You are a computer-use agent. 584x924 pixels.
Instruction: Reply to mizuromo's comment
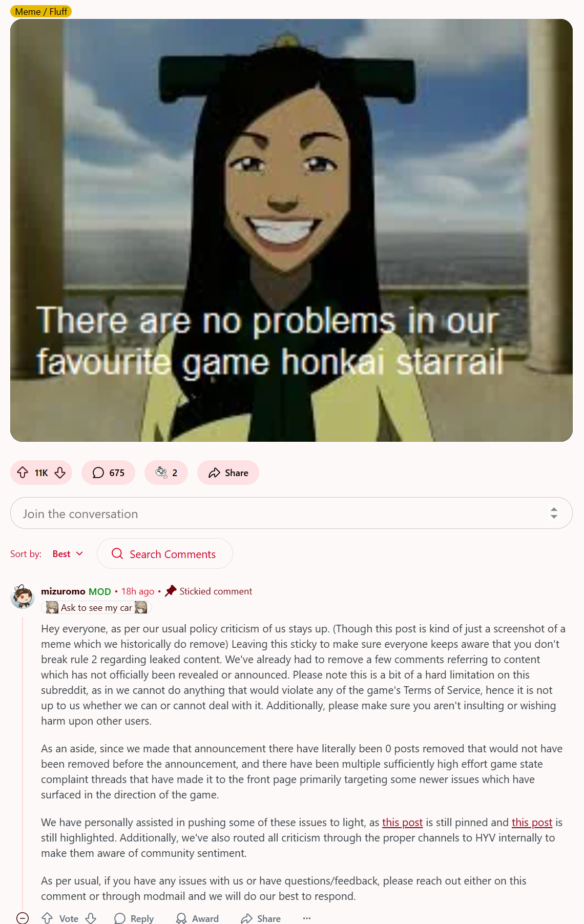[134, 918]
